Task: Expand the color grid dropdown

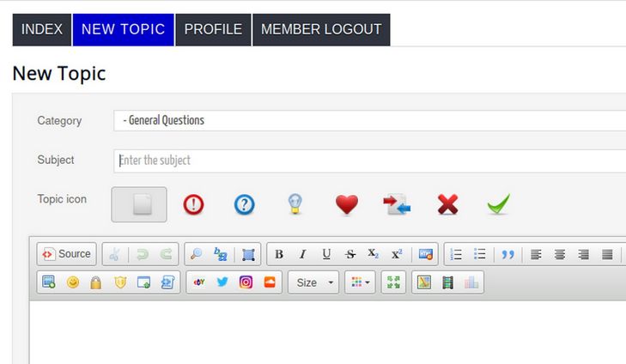Action: pyautogui.click(x=360, y=282)
